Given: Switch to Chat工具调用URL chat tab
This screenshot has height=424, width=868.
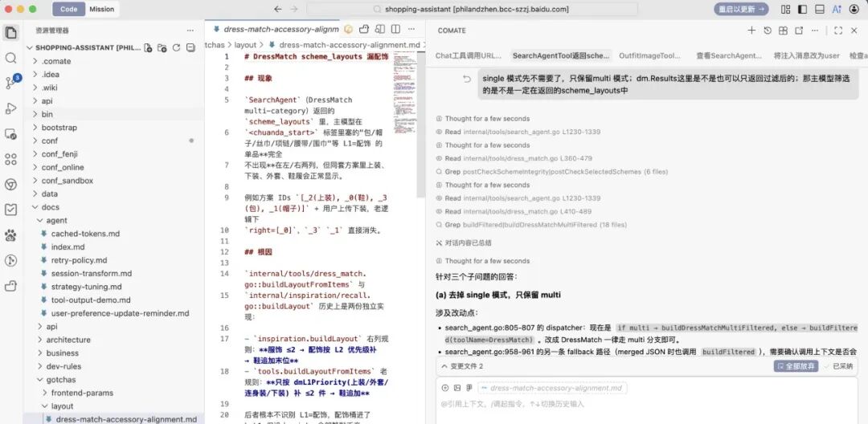Looking at the screenshot, I should (x=469, y=56).
